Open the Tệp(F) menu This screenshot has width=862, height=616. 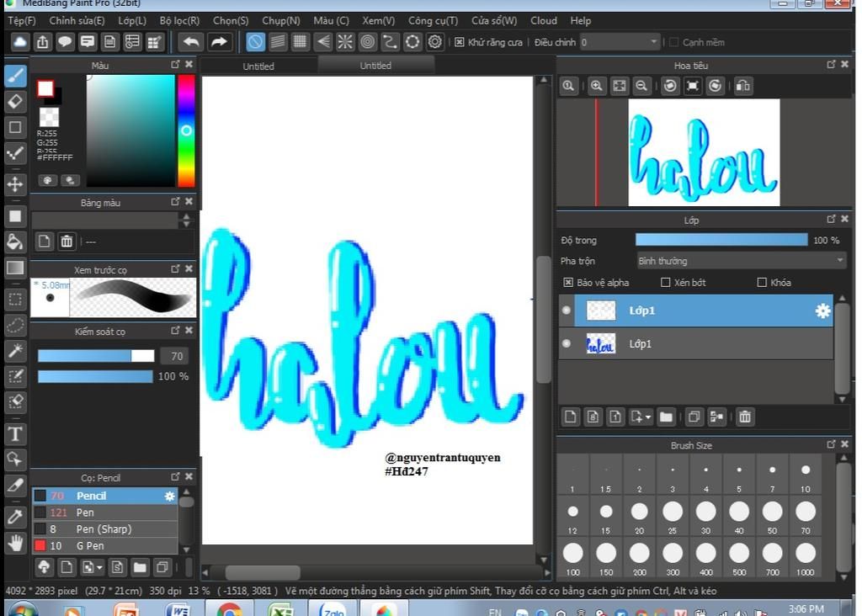[x=21, y=21]
